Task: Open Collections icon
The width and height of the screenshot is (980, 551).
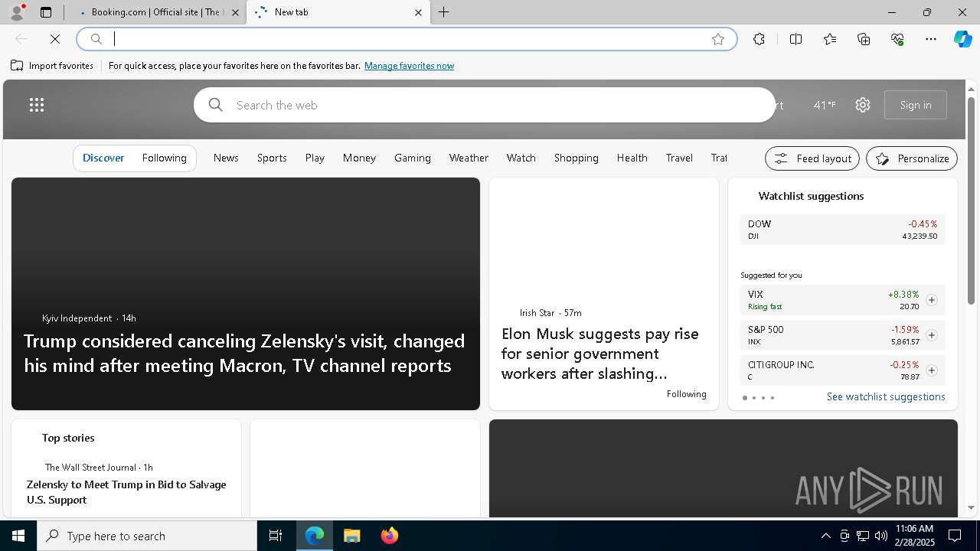Action: (x=864, y=39)
